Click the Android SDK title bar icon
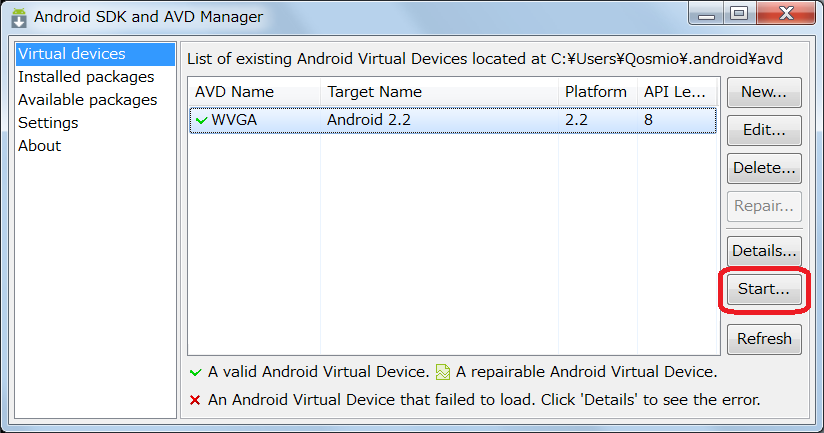This screenshot has height=433, width=824. click(19, 17)
